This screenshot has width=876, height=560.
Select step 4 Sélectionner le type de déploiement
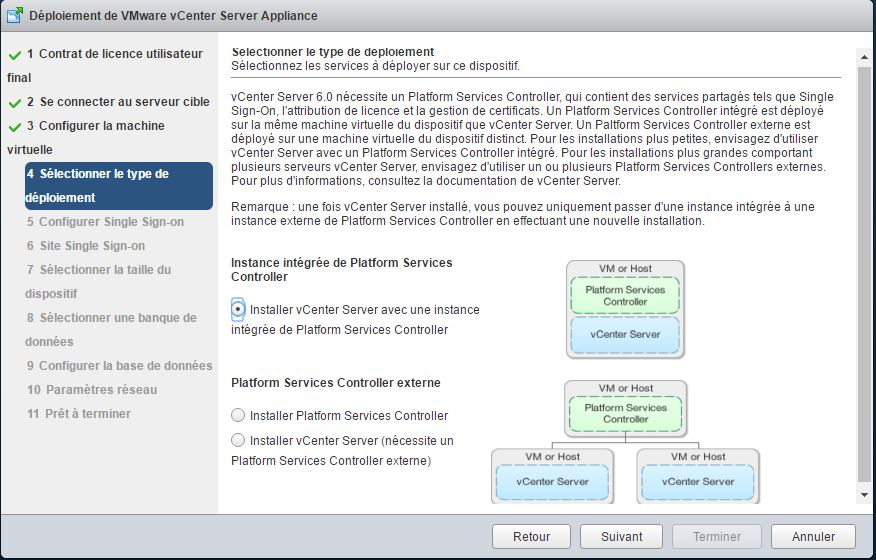pyautogui.click(x=119, y=186)
